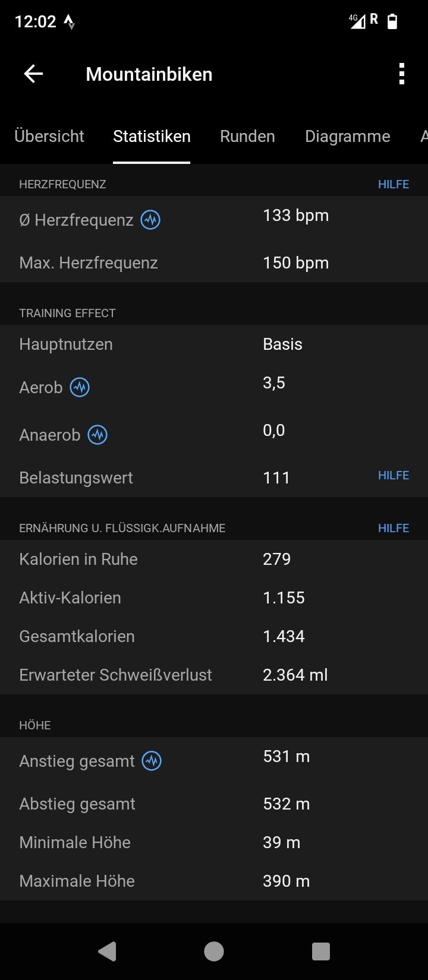Tap HILFE in the Herzfrequenz section
Screen dimensions: 428x980
pyautogui.click(x=394, y=185)
